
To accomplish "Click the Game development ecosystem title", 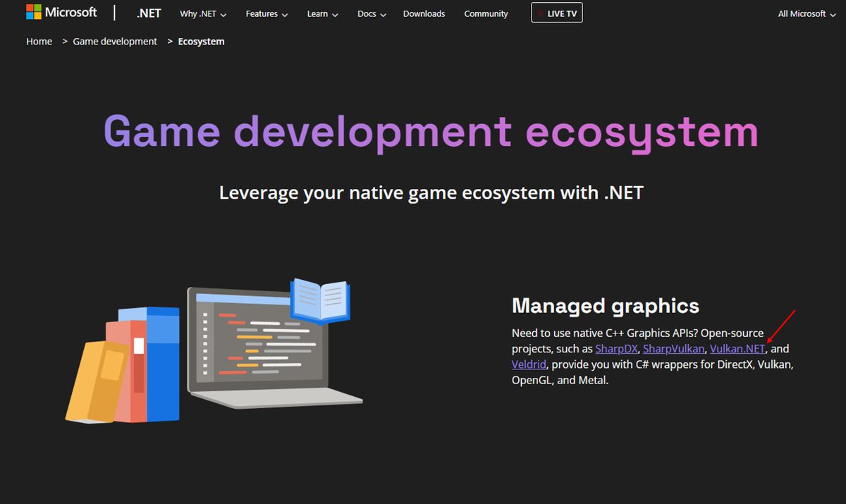I will tap(431, 133).
